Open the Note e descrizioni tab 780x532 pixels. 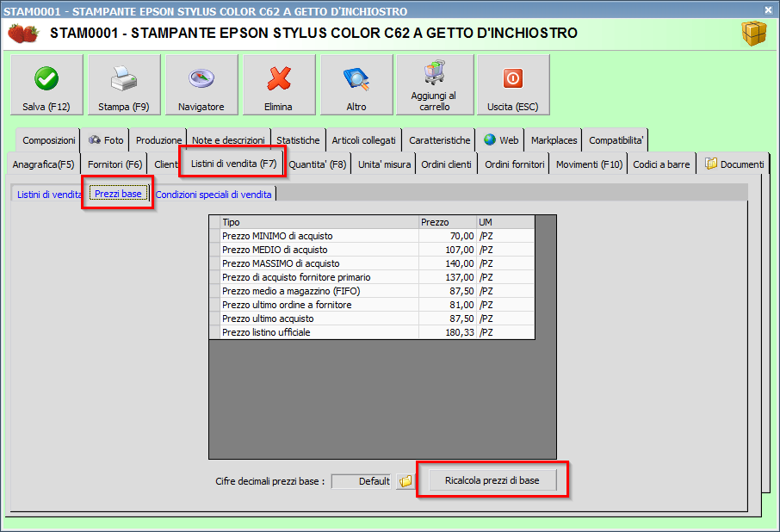[228, 140]
